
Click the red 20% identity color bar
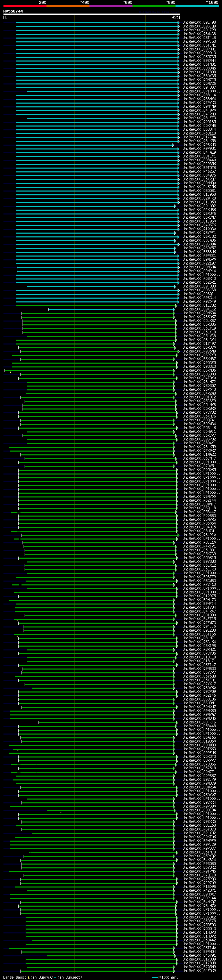point(25,6)
